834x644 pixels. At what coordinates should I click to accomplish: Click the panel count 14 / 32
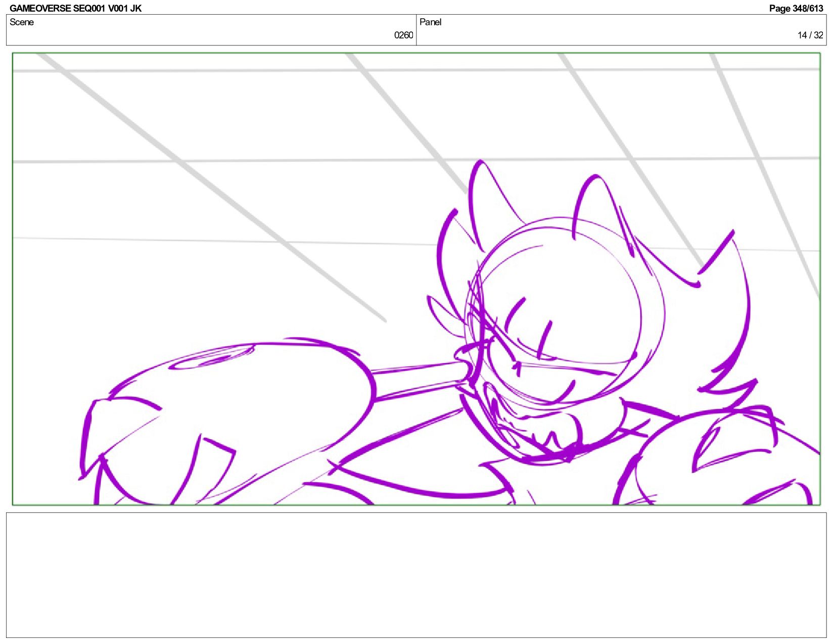click(x=810, y=35)
